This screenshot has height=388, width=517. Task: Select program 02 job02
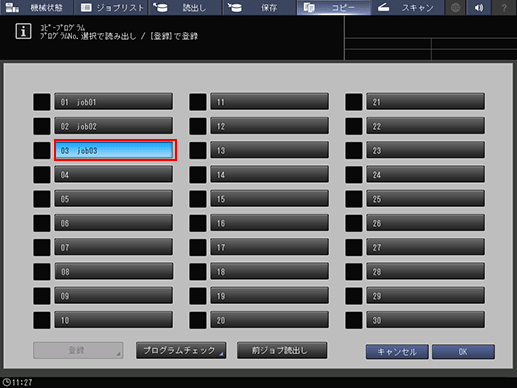(114, 126)
